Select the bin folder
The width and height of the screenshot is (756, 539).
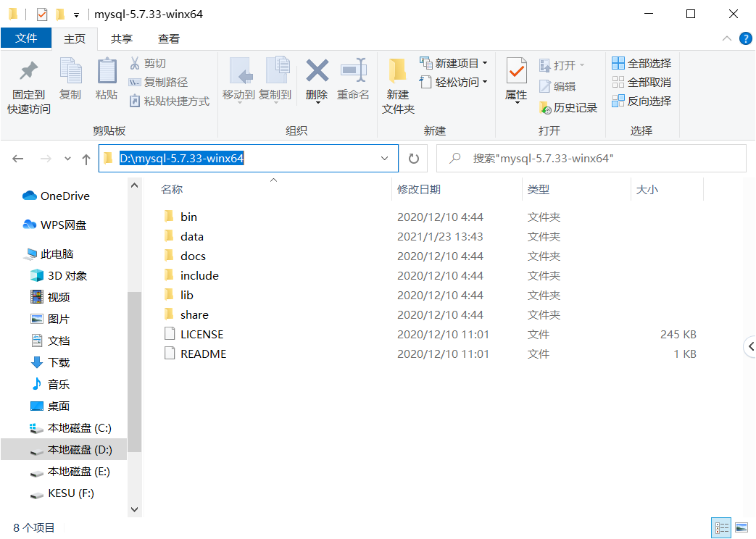[188, 217]
